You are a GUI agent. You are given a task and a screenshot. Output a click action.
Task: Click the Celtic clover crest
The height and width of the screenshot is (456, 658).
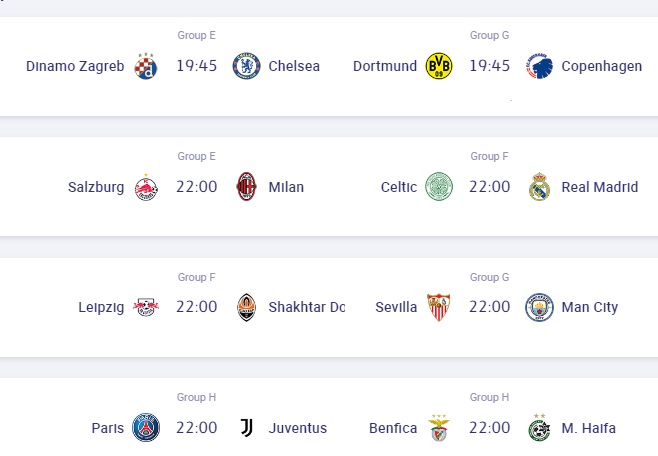439,186
